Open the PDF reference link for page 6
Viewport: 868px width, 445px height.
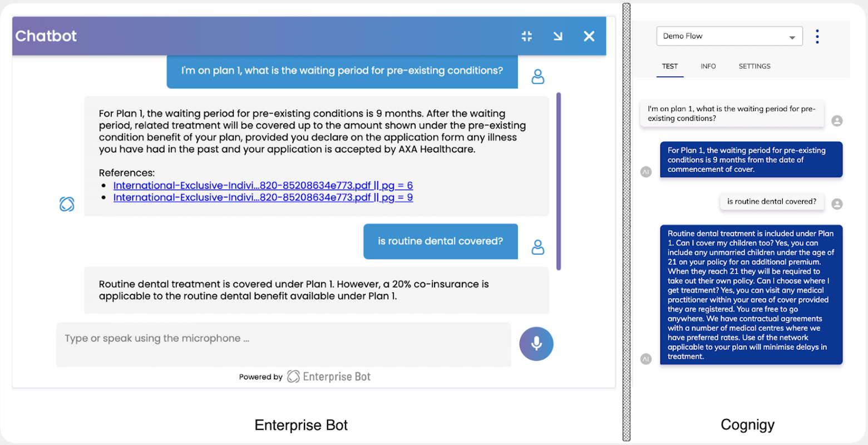263,185
